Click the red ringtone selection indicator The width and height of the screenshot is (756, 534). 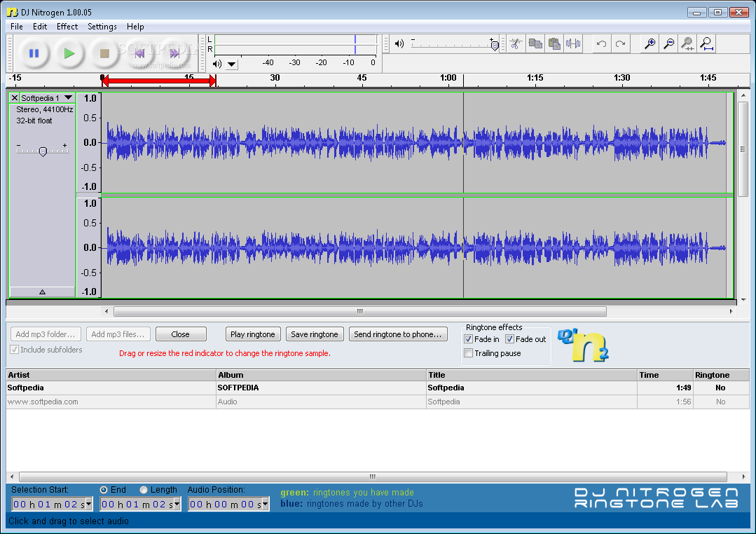coord(159,81)
